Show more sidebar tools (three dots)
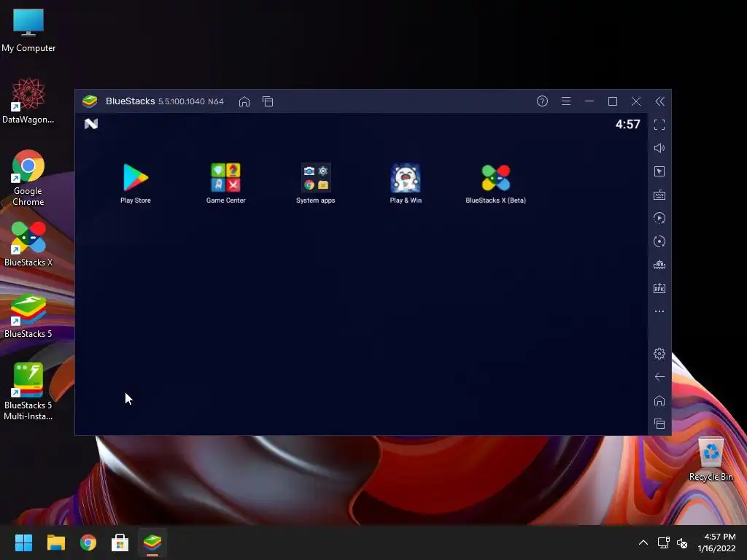 click(659, 311)
